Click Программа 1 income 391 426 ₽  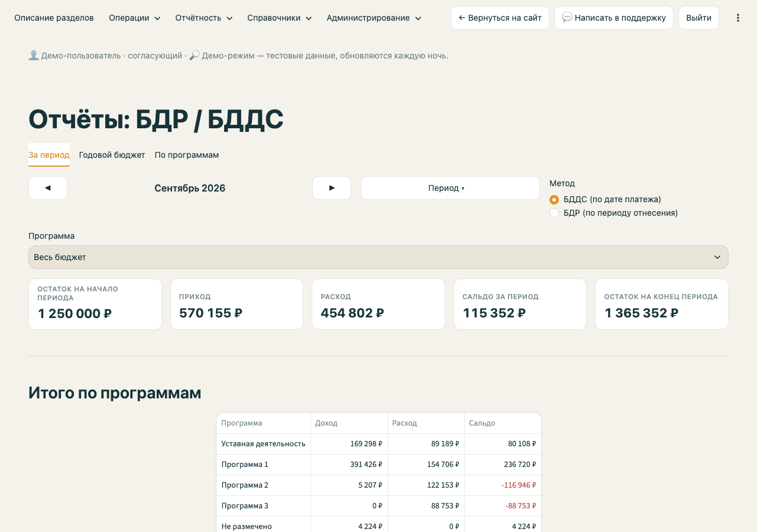point(366,464)
